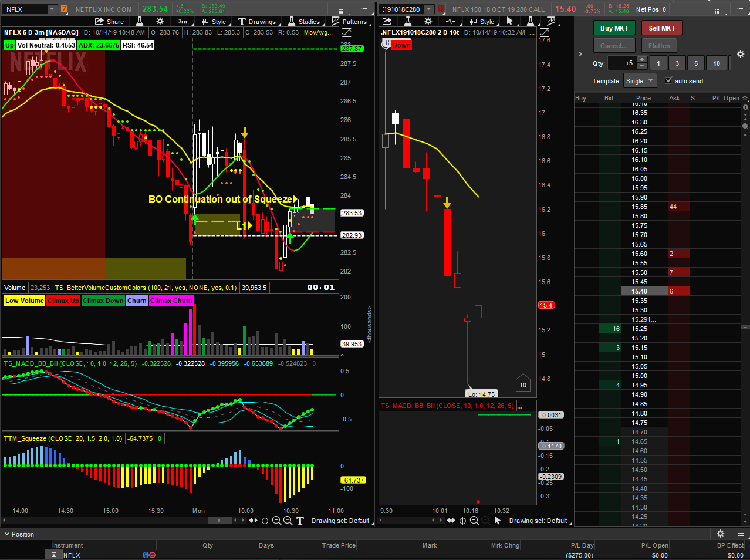750x560 pixels.
Task: Click the MovAvg... study label on left chart
Action: point(319,32)
